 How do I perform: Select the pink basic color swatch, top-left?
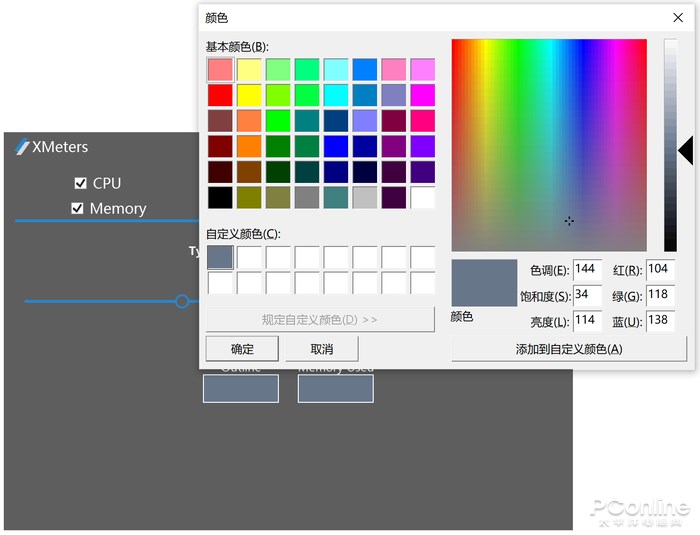tap(220, 70)
